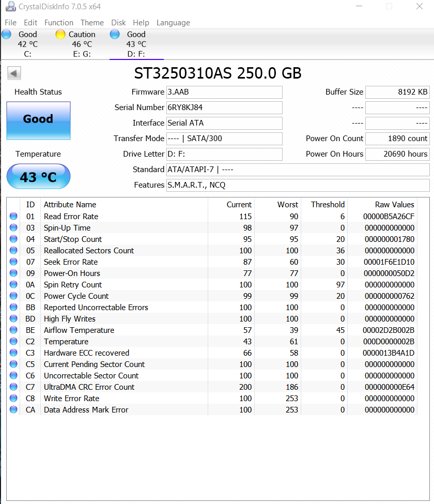Minimize the CrystalDiskInfo window
434x504 pixels.
tap(359, 6)
